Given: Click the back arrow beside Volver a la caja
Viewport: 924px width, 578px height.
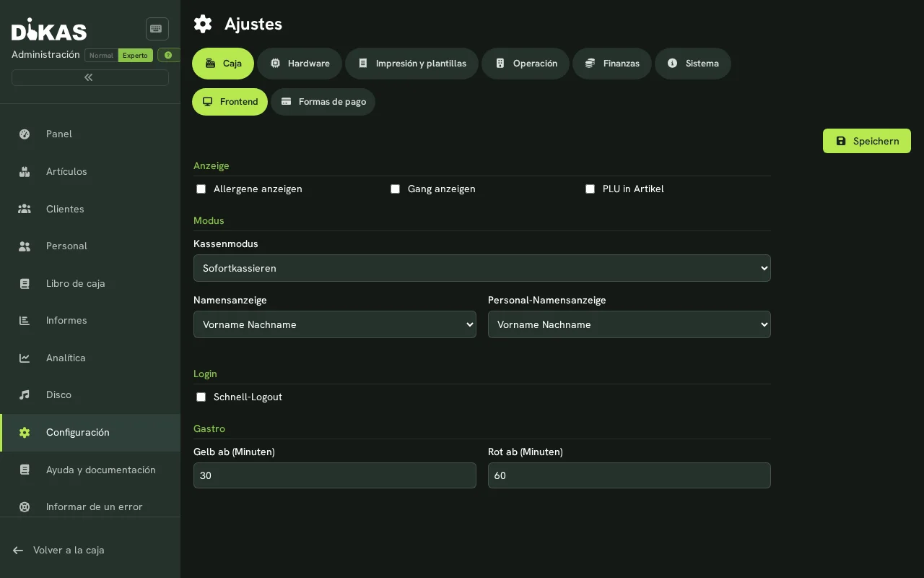Looking at the screenshot, I should (x=18, y=551).
